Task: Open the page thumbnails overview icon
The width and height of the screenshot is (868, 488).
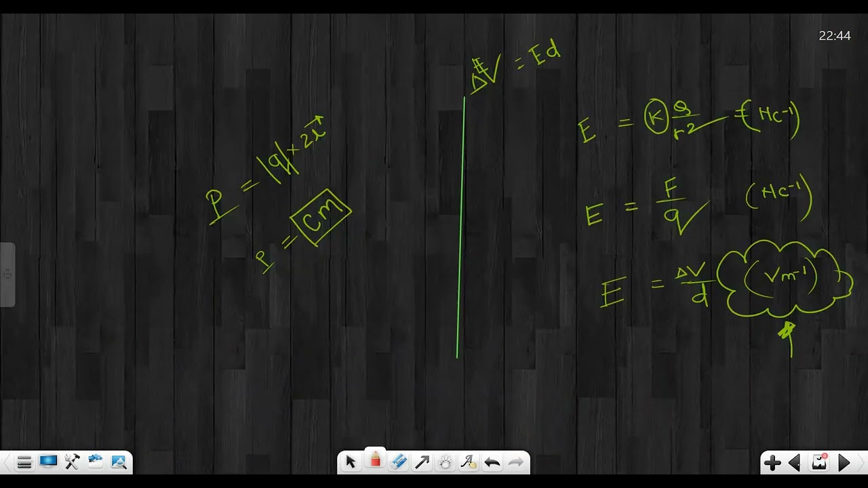Action: (x=819, y=462)
